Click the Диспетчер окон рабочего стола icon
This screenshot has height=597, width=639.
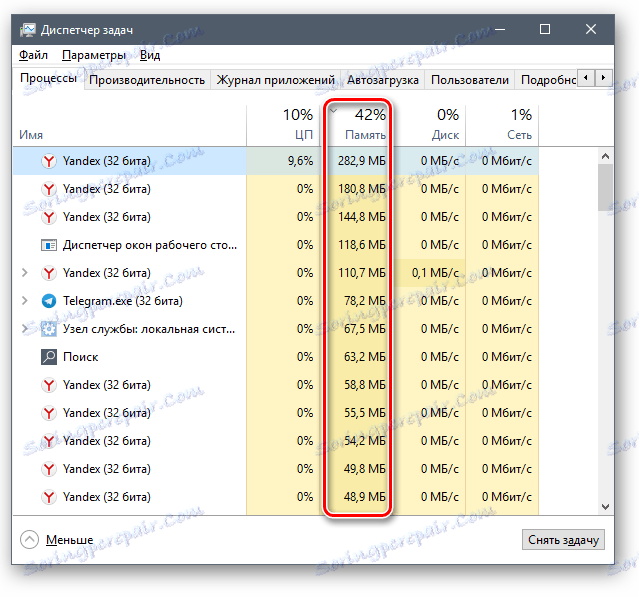(49, 245)
